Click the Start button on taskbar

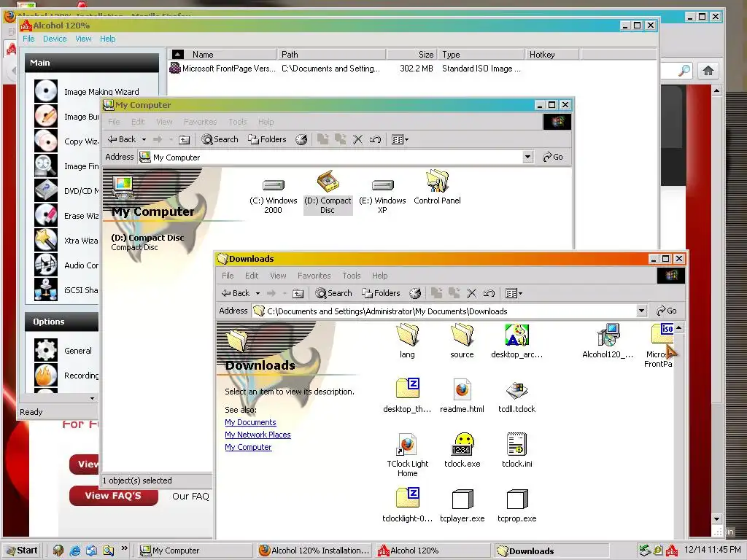[x=21, y=551]
